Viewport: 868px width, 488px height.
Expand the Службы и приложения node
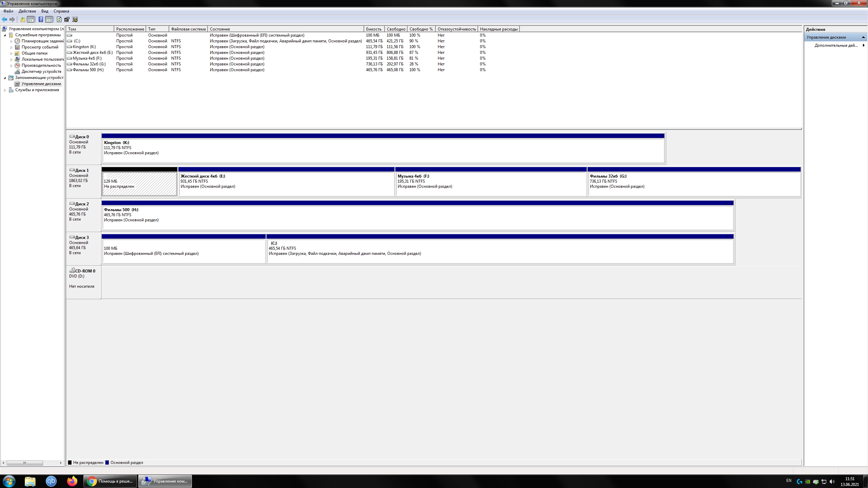[5, 90]
